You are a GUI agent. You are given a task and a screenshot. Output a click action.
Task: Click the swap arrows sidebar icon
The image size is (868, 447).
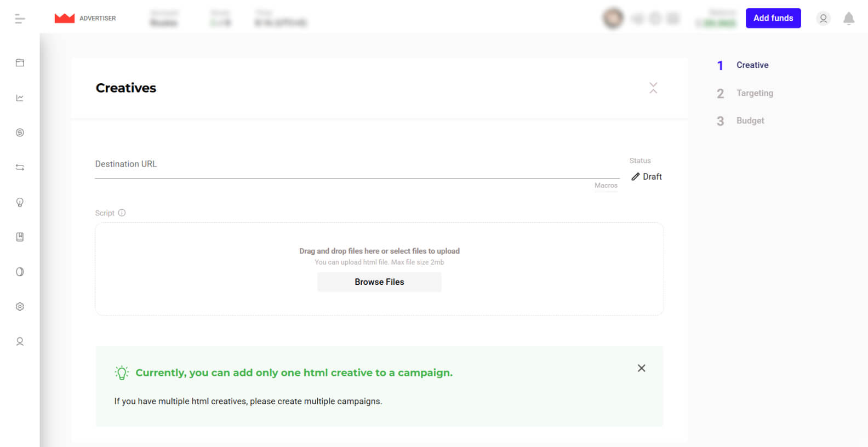(x=20, y=168)
